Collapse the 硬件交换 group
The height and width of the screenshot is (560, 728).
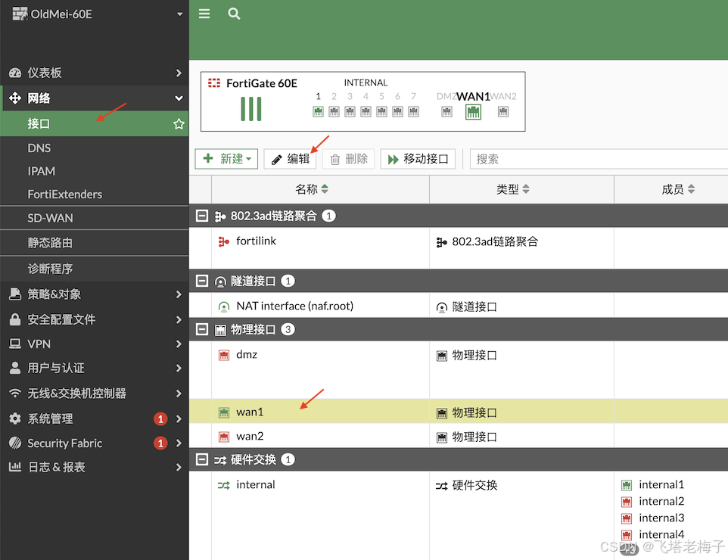(x=202, y=459)
